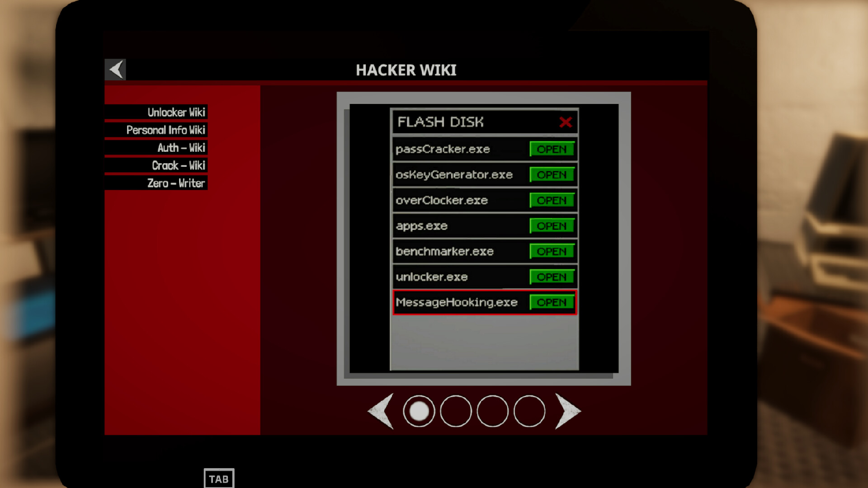Open apps.exe from Flash Disk

click(551, 226)
